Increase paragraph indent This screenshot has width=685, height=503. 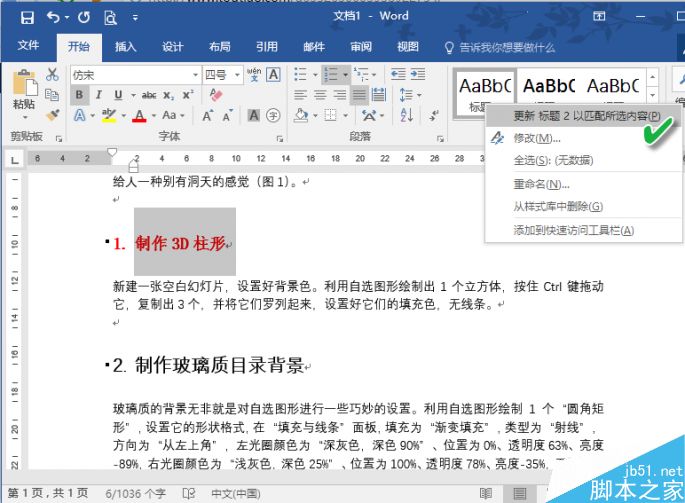[418, 74]
